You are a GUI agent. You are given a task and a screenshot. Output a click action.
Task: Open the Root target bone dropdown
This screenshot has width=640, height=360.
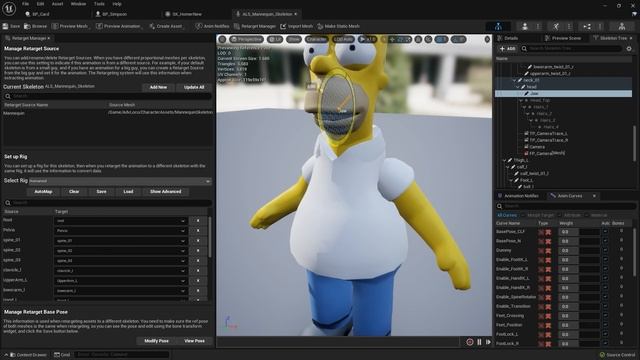point(121,221)
